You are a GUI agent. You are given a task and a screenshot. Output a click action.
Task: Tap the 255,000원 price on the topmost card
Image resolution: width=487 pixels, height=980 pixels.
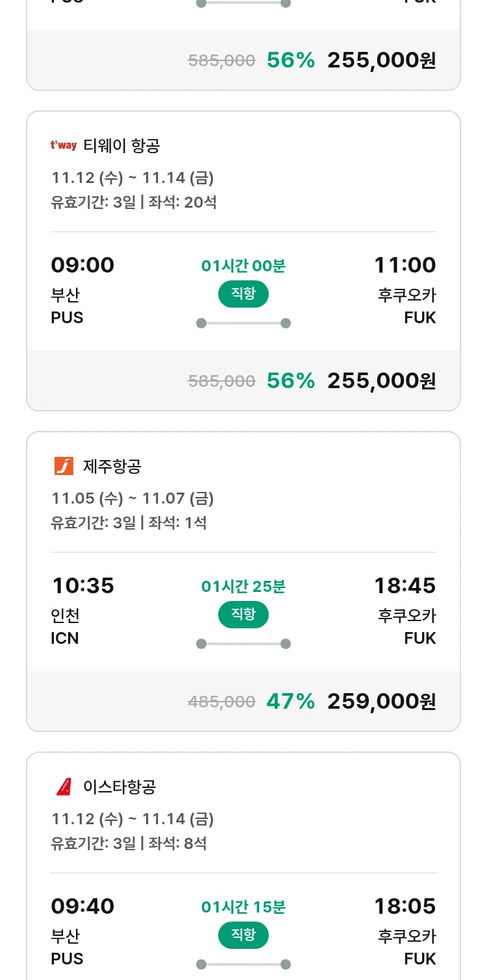click(x=381, y=60)
